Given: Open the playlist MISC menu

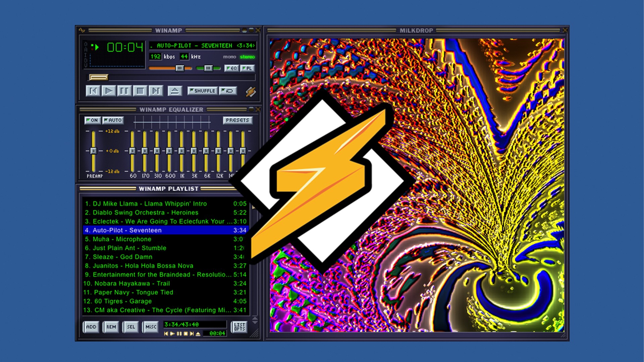Looking at the screenshot, I should click(x=151, y=327).
